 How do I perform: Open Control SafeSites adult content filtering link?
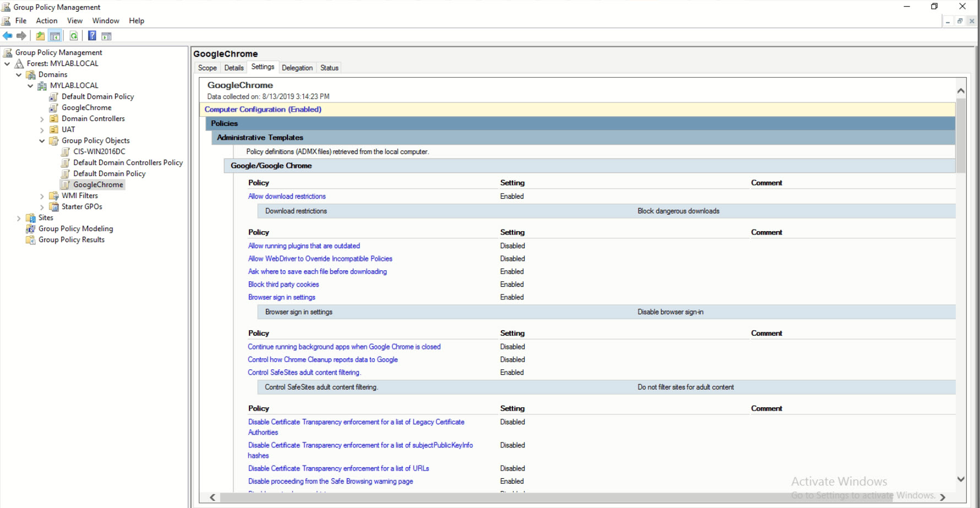click(304, 373)
